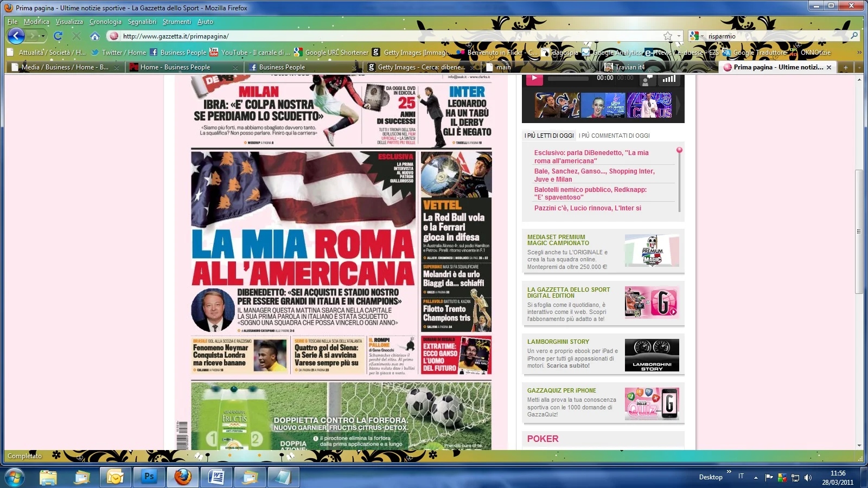Screen dimensions: 868x488
Task: Open Photoshop from the taskbar
Action: 149,477
